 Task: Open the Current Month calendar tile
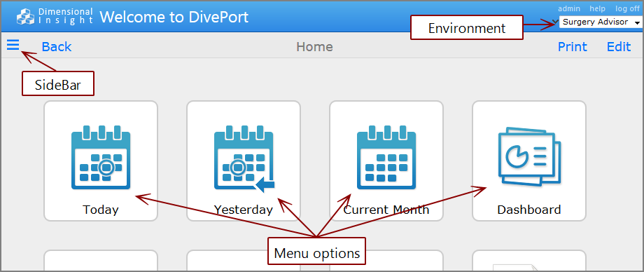(386, 161)
